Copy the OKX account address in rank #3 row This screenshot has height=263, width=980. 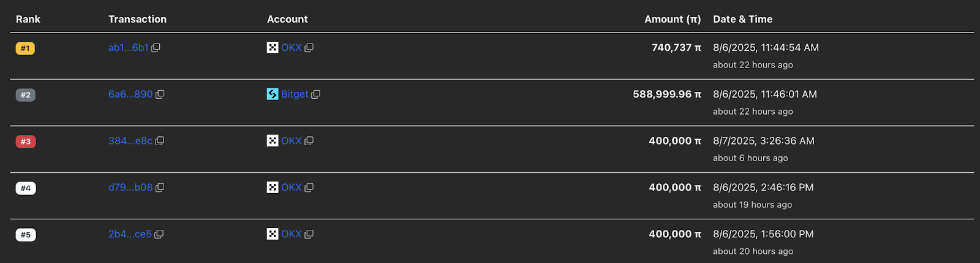pyautogui.click(x=309, y=141)
